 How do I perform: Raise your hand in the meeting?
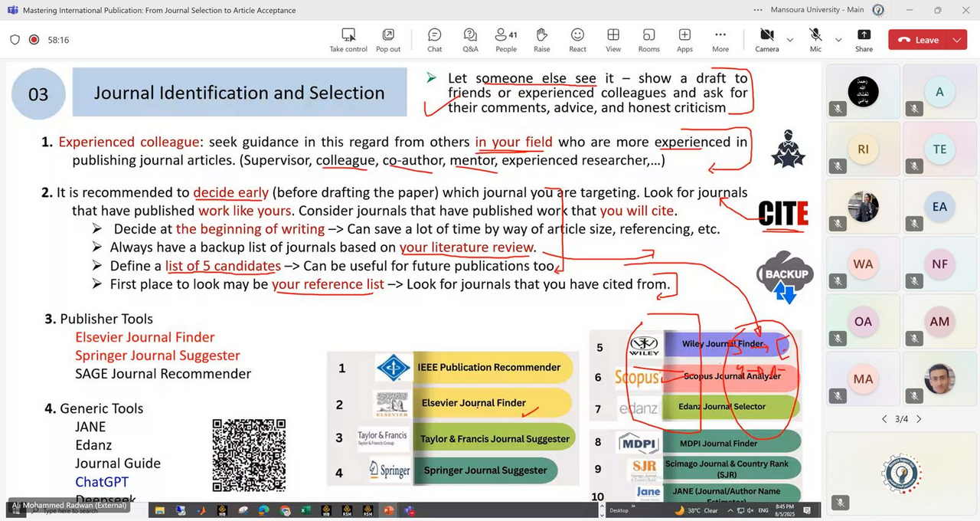coord(542,40)
